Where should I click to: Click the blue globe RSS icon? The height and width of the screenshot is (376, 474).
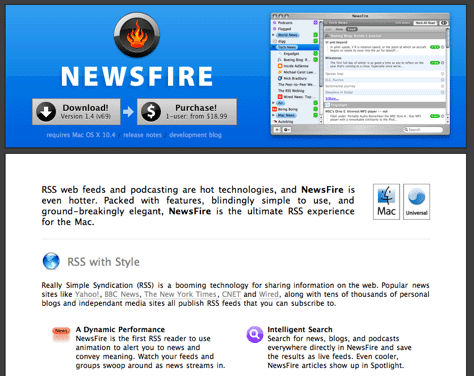51,261
